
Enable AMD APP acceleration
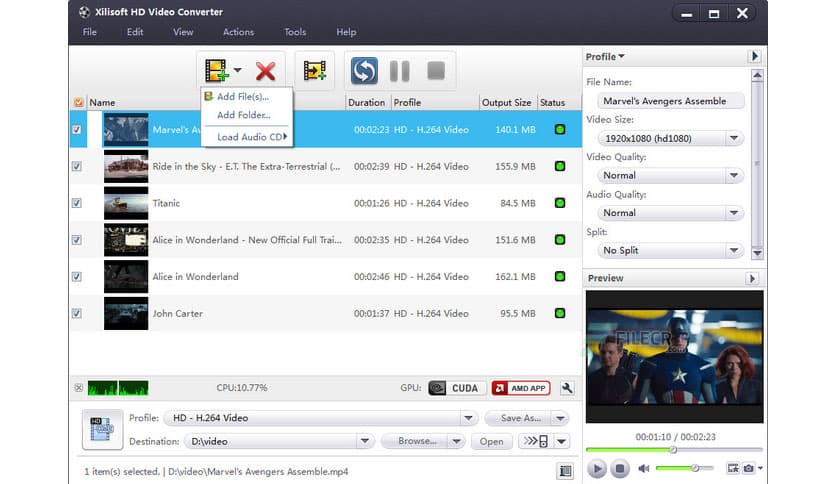521,388
